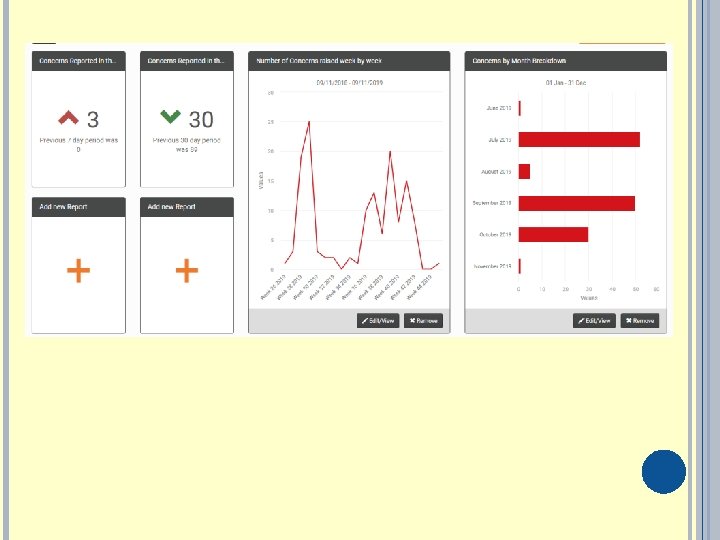
Task: Click 'Concerns by Month Breakdown' title
Action: pos(519,61)
